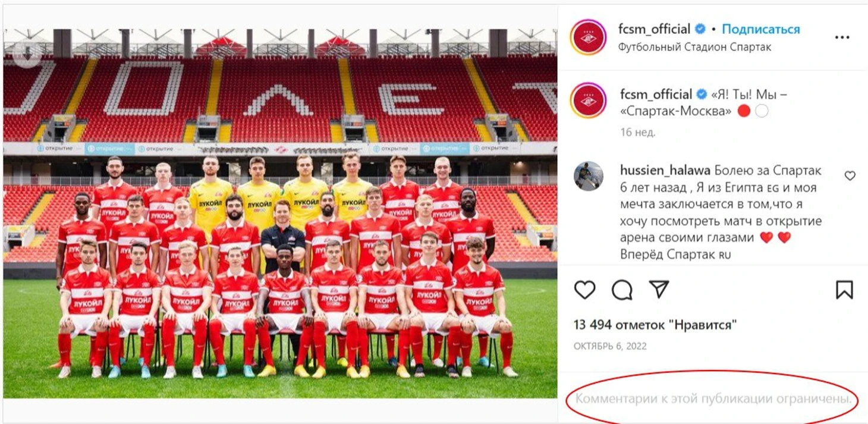Save the post with the bookmark icon
The image size is (868, 424).
(844, 290)
